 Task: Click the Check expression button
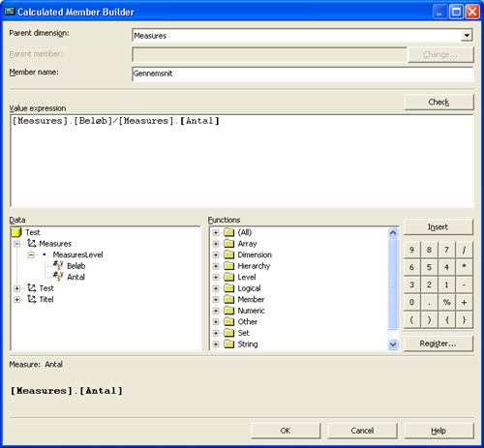tap(439, 102)
